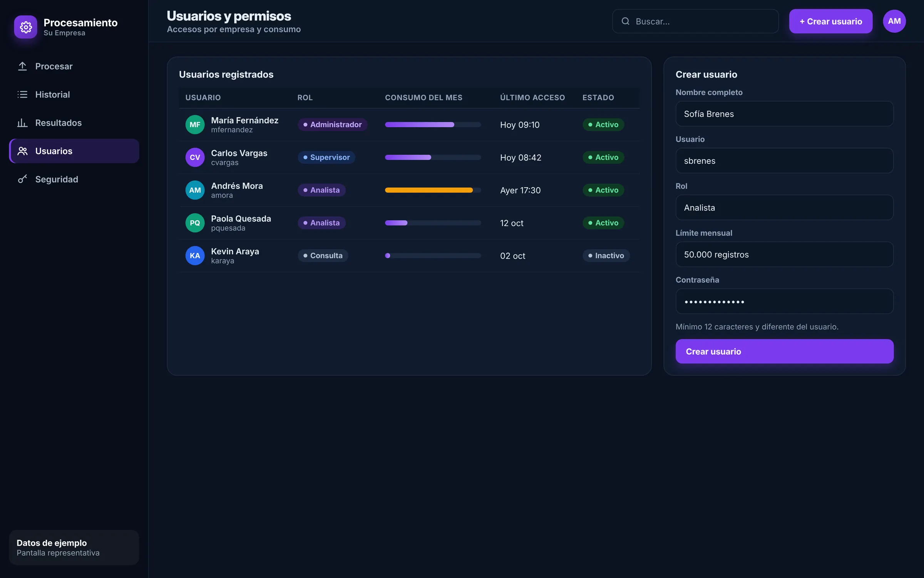The width and height of the screenshot is (924, 578).
Task: Click Carlos Vargas's CV avatar
Action: coord(195,157)
